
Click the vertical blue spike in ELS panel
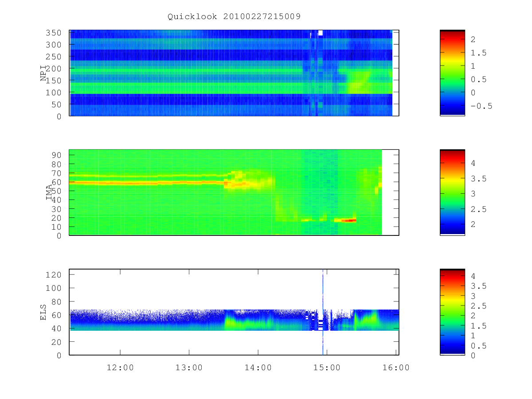(x=323, y=312)
